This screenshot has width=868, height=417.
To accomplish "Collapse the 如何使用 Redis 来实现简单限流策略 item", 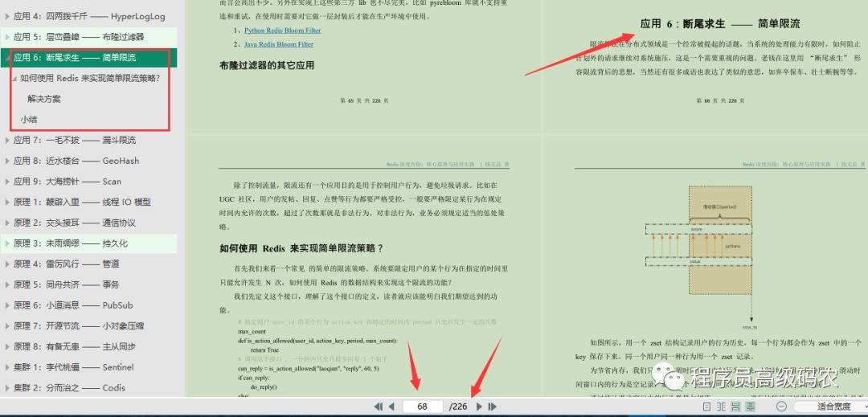I will [14, 79].
